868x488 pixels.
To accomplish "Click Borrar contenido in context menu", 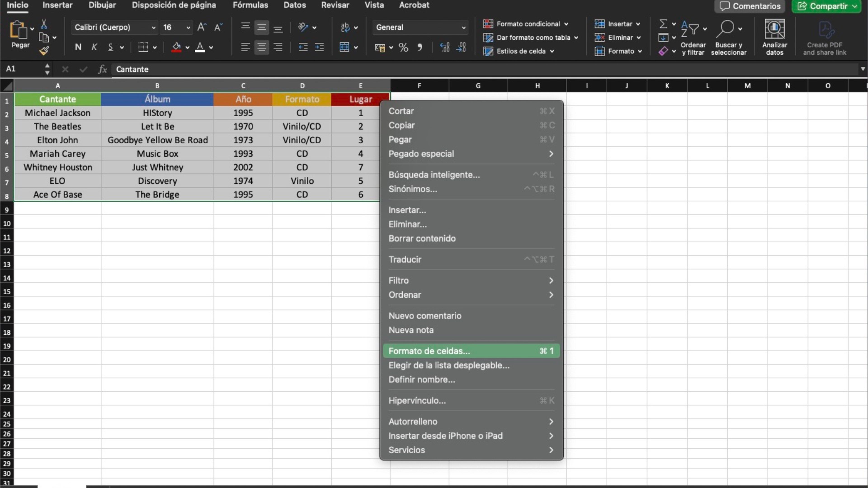I will point(471,238).
